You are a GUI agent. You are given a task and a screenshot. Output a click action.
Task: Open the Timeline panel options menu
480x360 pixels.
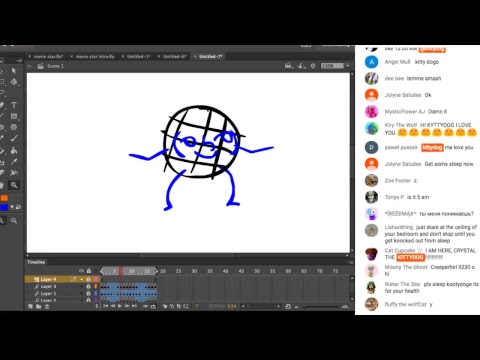350,262
